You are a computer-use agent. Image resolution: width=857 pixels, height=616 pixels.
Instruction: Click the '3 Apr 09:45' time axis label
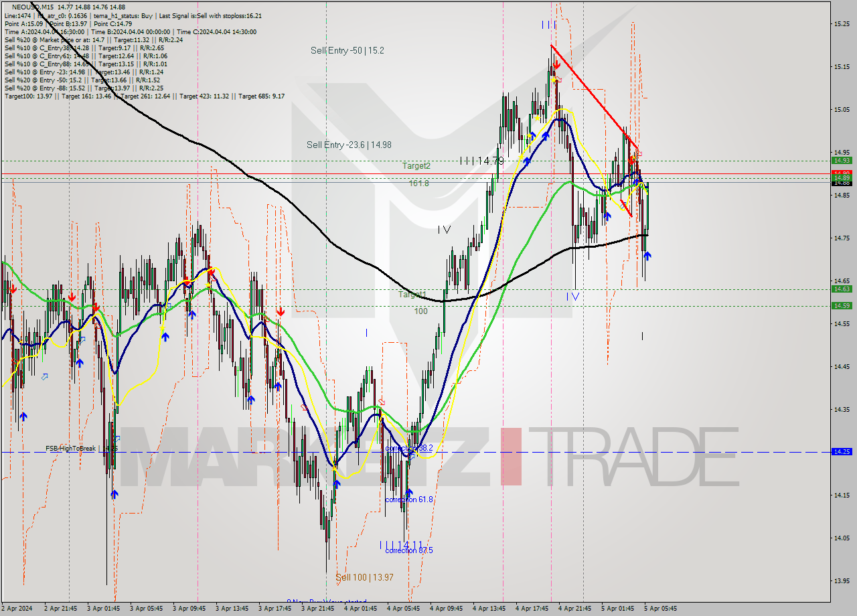(188, 609)
